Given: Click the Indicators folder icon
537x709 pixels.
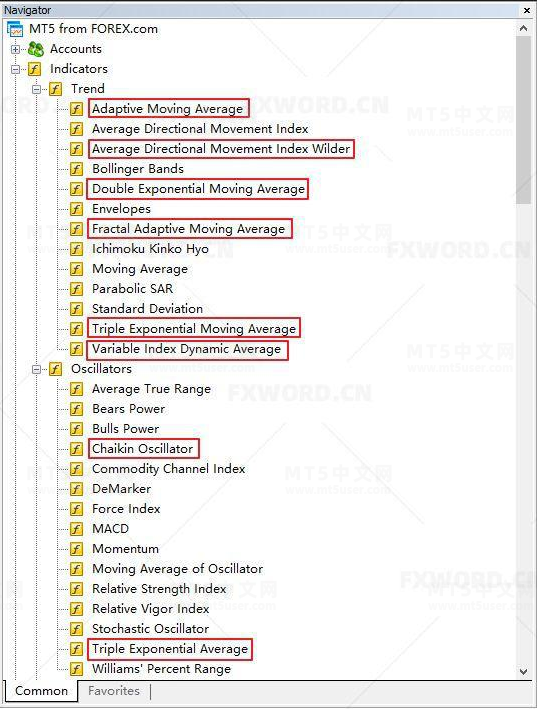Looking at the screenshot, I should pos(34,69).
